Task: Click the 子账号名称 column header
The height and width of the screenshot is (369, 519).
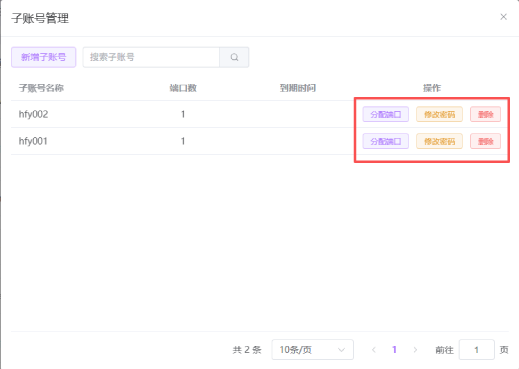Action: [x=41, y=88]
